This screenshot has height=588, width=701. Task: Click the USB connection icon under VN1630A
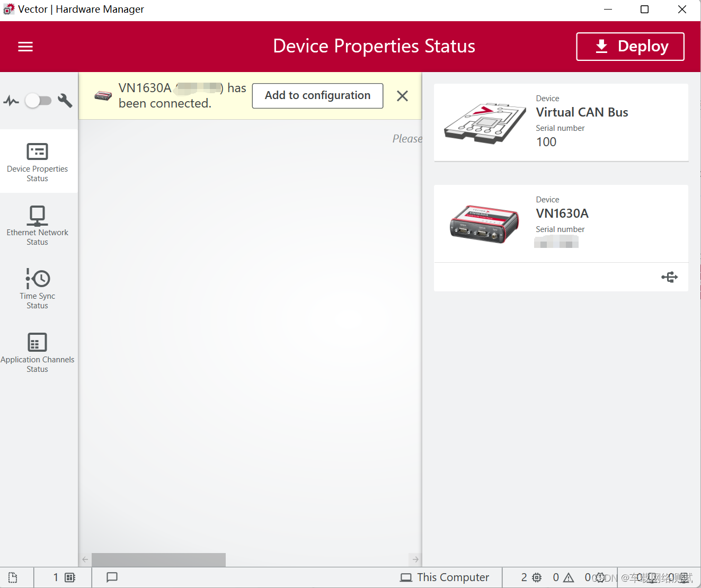tap(670, 277)
